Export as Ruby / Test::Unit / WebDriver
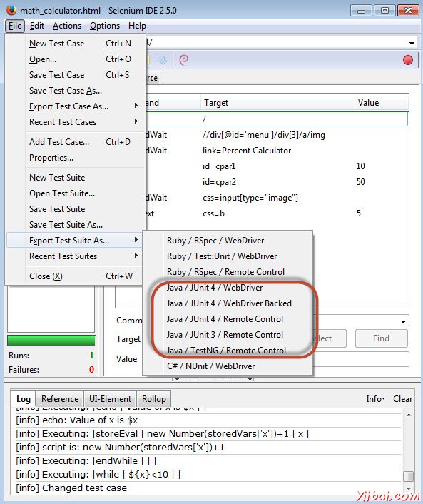Image resolution: width=423 pixels, height=504 pixels. (x=228, y=256)
